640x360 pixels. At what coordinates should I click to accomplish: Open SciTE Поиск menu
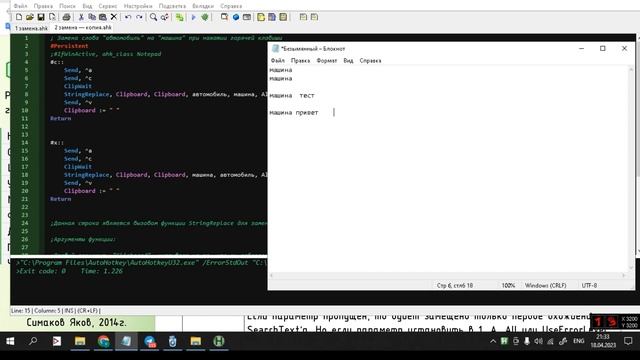point(67,6)
